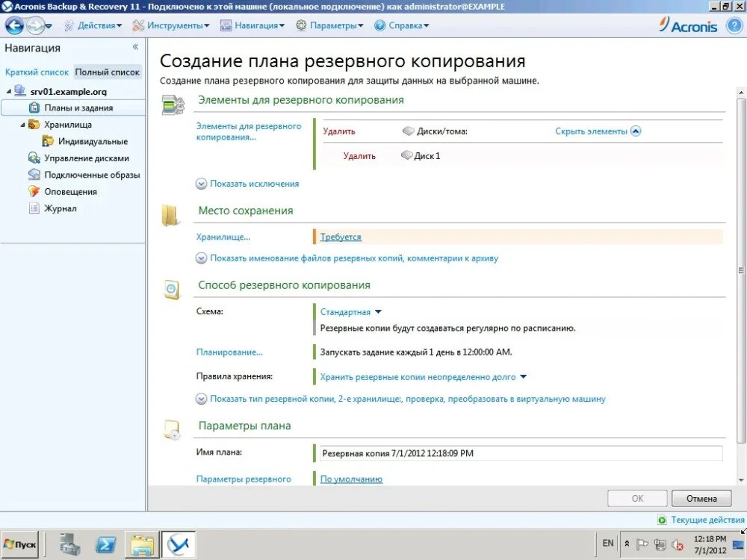Click the Acronis logo
Screen dimensions: 747x560
688,25
